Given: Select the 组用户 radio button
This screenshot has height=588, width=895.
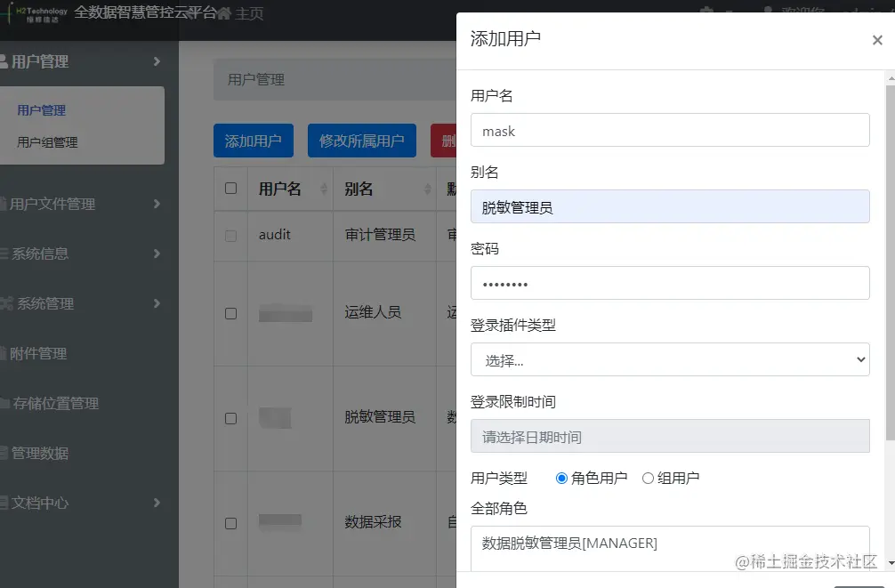Looking at the screenshot, I should [648, 479].
